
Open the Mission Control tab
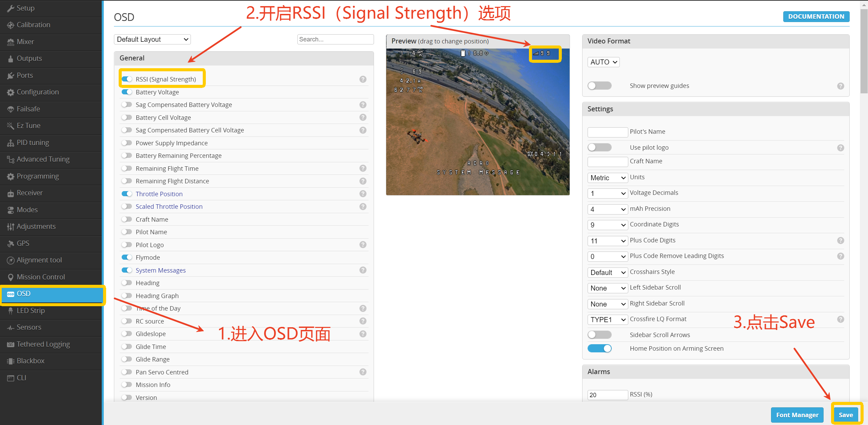51,277
